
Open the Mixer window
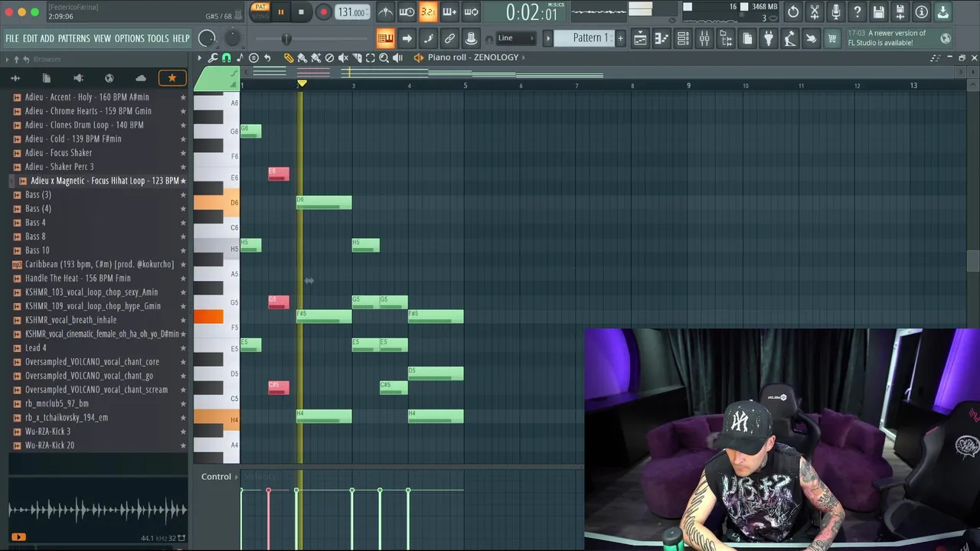pos(704,38)
